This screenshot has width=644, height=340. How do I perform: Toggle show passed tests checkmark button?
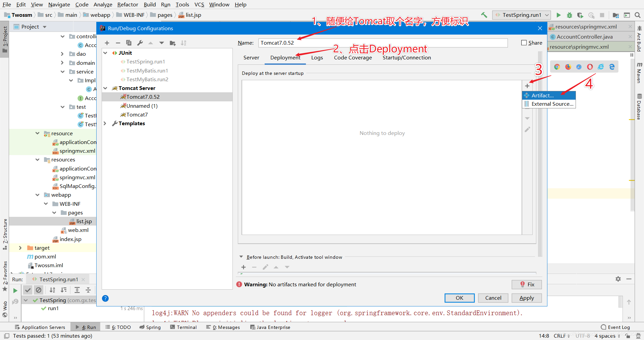pyautogui.click(x=28, y=290)
